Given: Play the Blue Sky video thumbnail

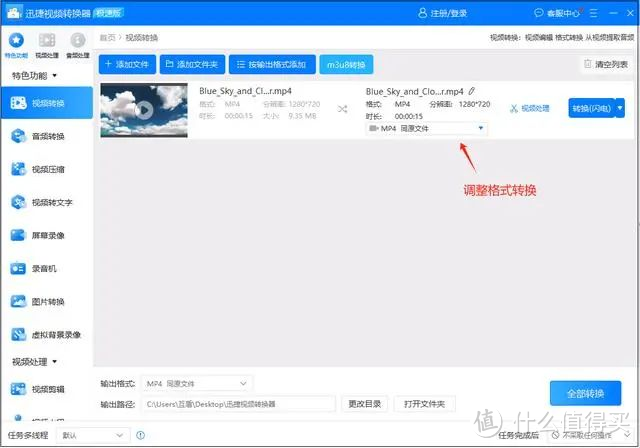Looking at the screenshot, I should 144,110.
